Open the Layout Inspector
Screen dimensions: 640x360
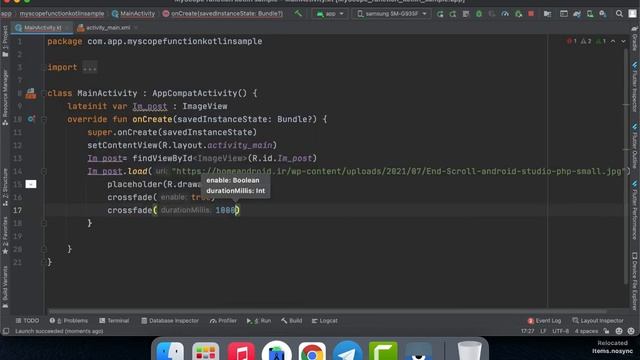[598, 321]
